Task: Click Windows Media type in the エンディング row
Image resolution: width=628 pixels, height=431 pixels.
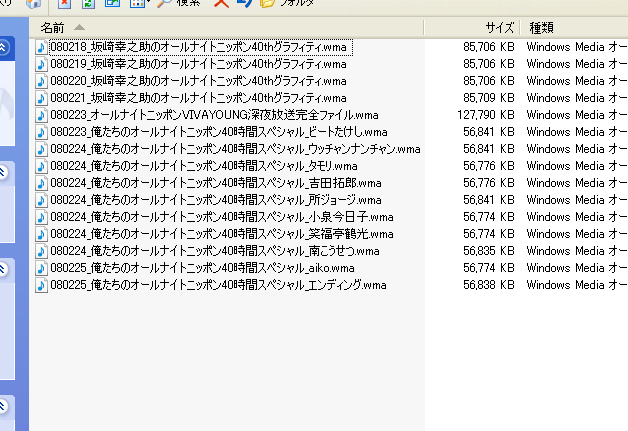Action: click(x=577, y=286)
